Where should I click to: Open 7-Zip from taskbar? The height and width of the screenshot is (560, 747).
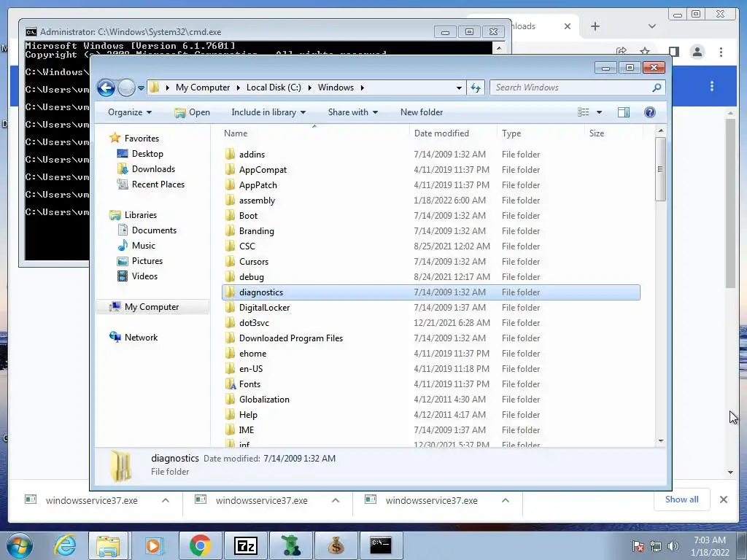(x=246, y=545)
